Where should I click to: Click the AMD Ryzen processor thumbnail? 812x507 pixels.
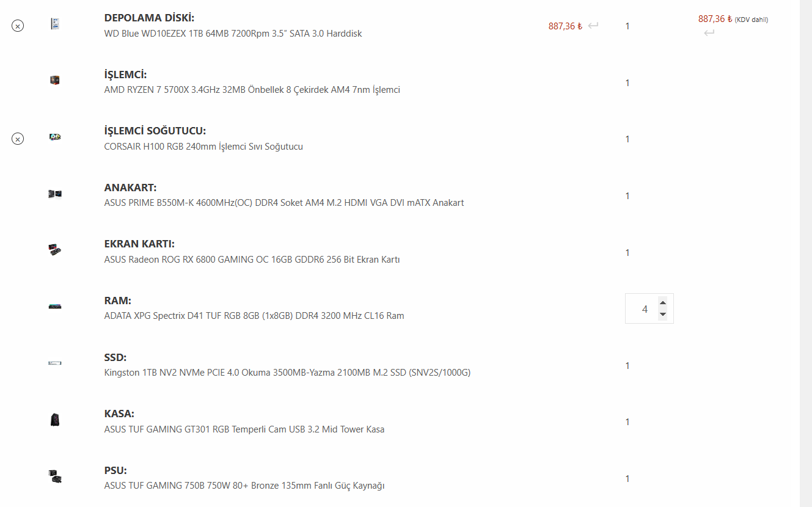[x=55, y=80]
